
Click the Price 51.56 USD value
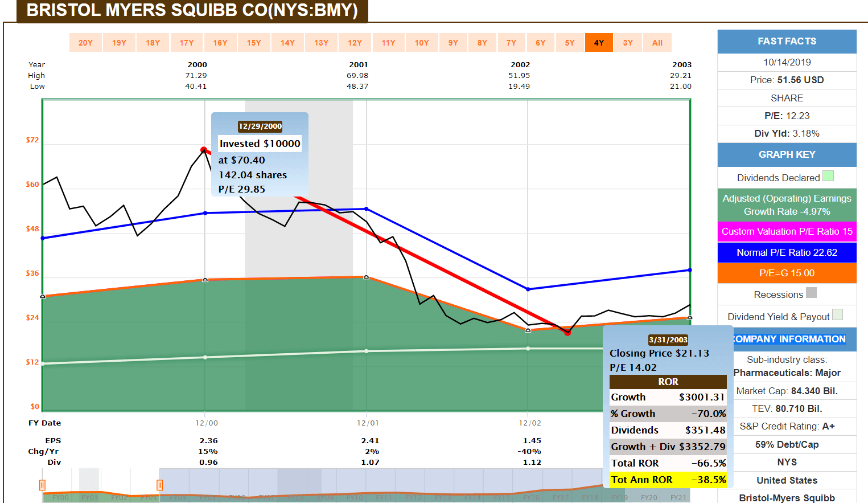[800, 80]
